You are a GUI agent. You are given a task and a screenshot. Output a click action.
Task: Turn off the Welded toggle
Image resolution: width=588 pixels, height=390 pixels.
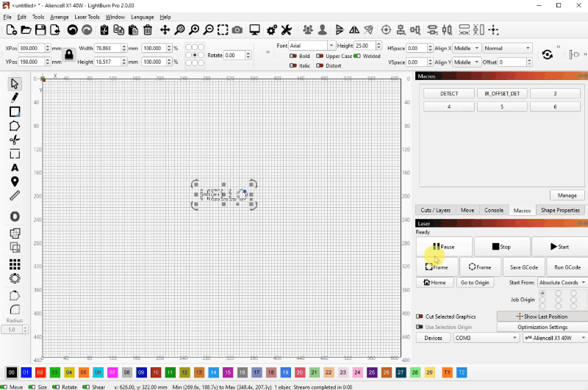[357, 56]
